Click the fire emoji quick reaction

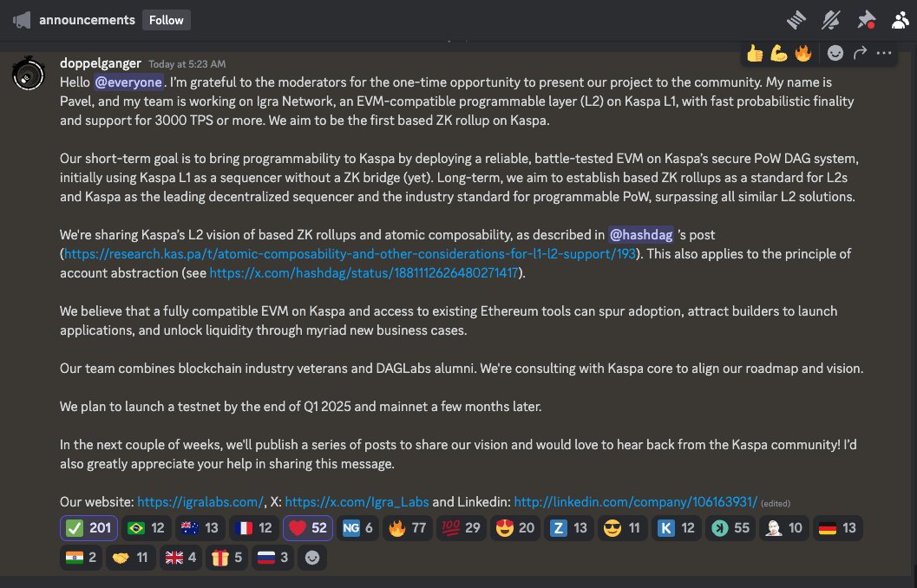point(803,53)
